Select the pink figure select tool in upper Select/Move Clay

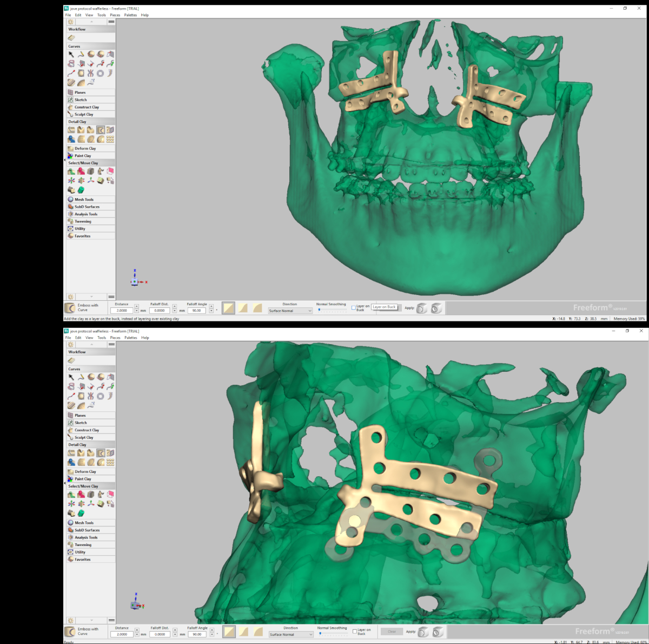(x=81, y=171)
